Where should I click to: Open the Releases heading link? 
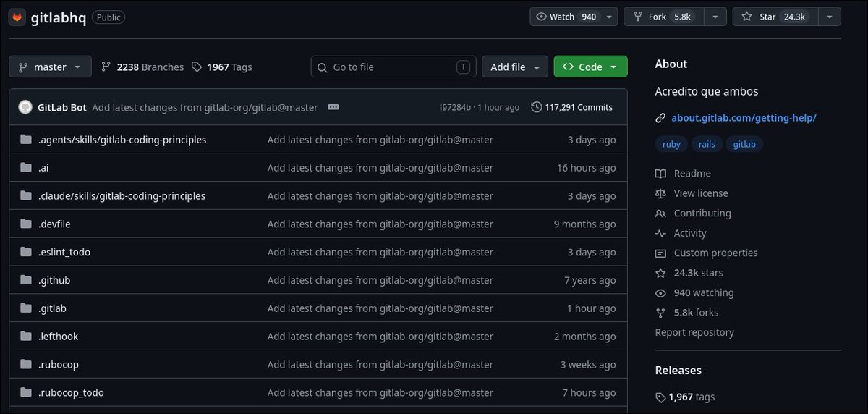click(678, 371)
